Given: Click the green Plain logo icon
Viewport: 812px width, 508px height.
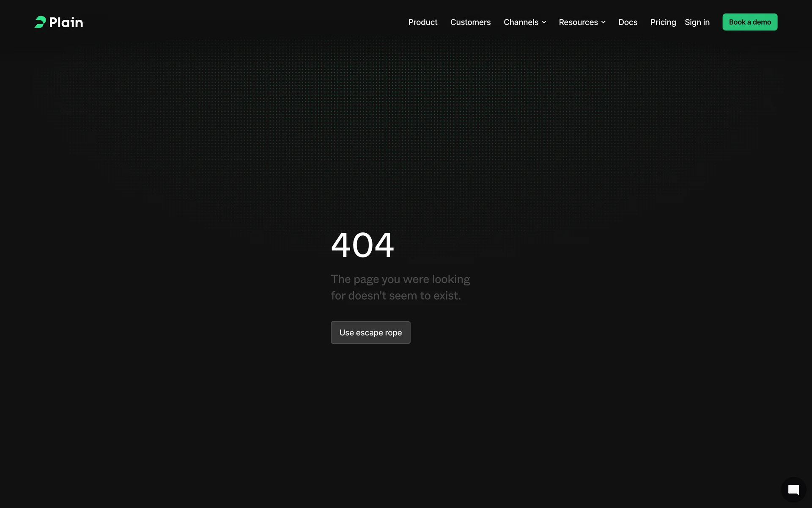Looking at the screenshot, I should (40, 22).
